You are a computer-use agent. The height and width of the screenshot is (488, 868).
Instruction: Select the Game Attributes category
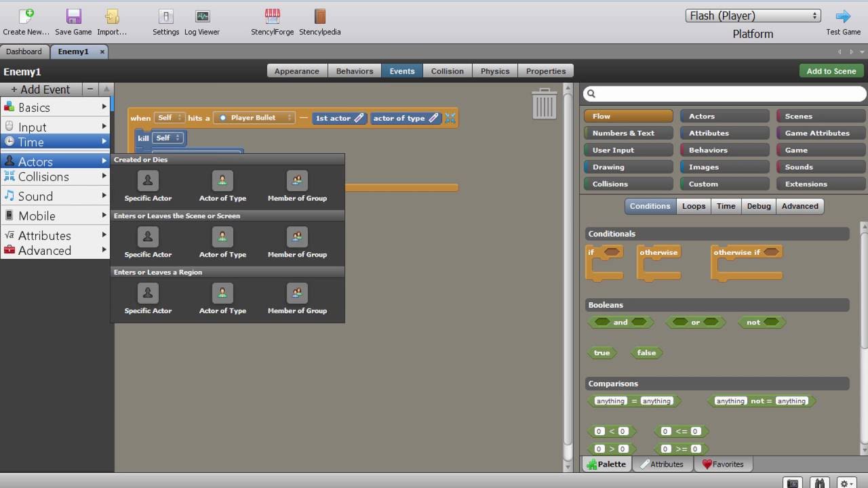[821, 133]
